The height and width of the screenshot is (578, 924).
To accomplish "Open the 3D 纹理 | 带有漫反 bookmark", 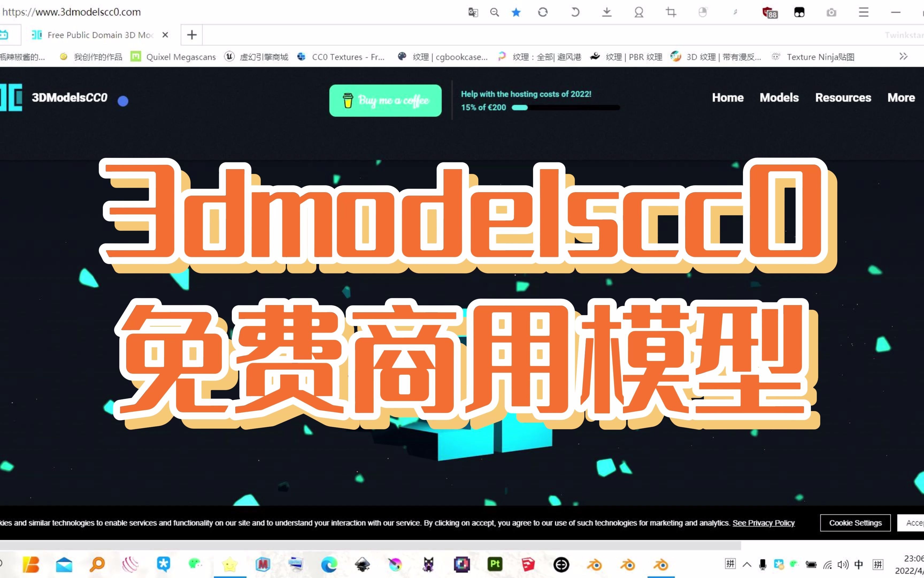I will 716,57.
